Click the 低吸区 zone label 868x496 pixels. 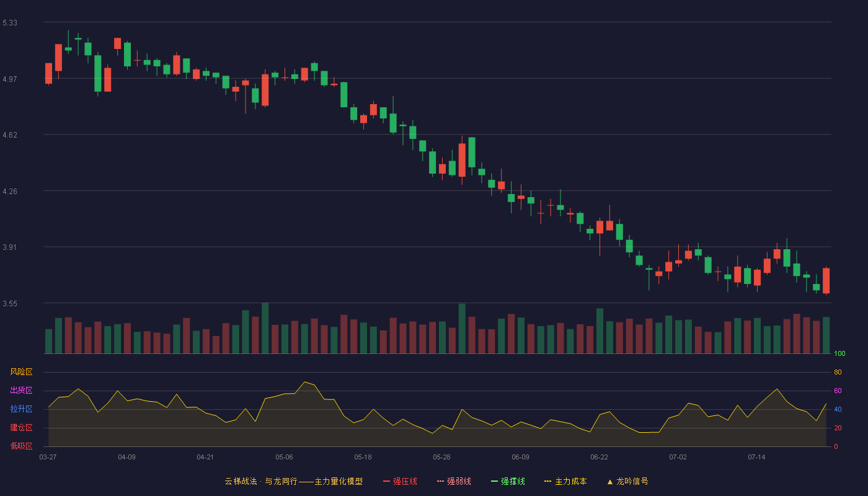(x=21, y=446)
